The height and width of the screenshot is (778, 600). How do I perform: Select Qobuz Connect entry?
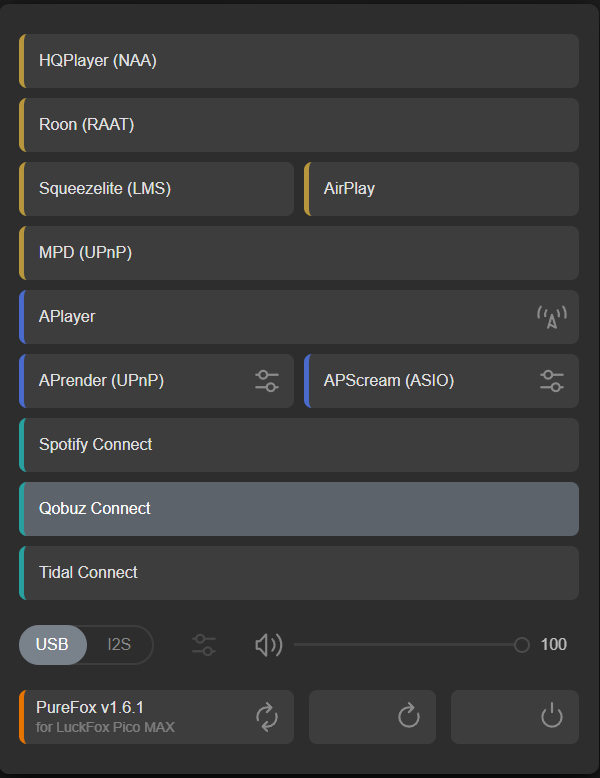tap(298, 509)
